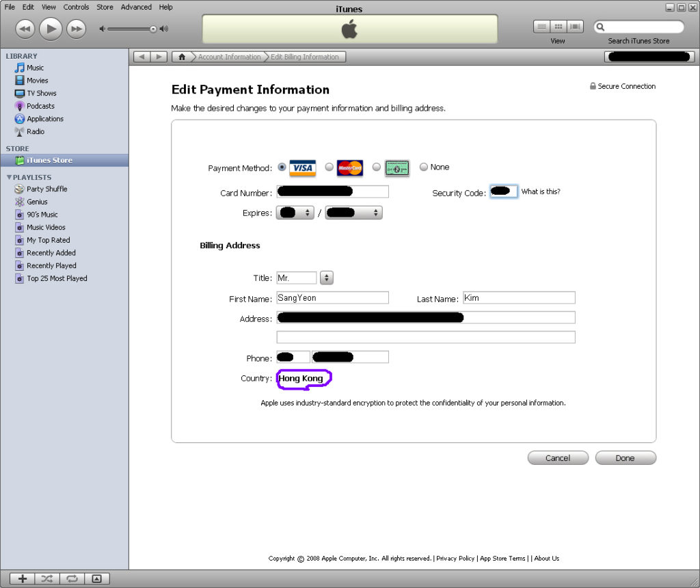
Task: Open the expiration year dropdown
Action: click(354, 213)
